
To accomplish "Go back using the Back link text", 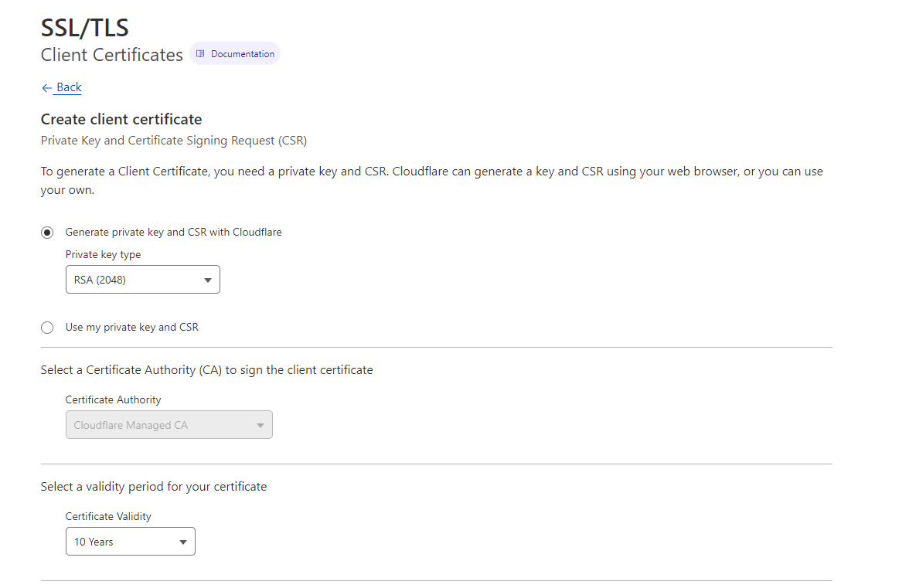I will (x=69, y=87).
